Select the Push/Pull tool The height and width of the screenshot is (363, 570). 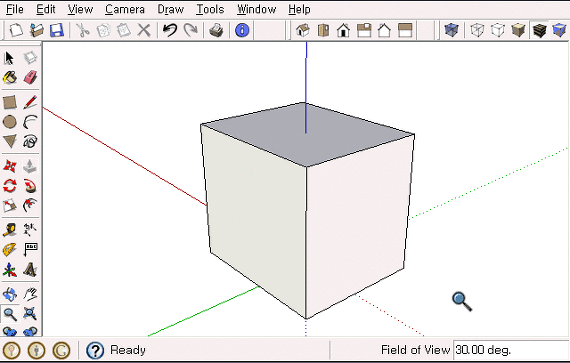click(x=30, y=166)
